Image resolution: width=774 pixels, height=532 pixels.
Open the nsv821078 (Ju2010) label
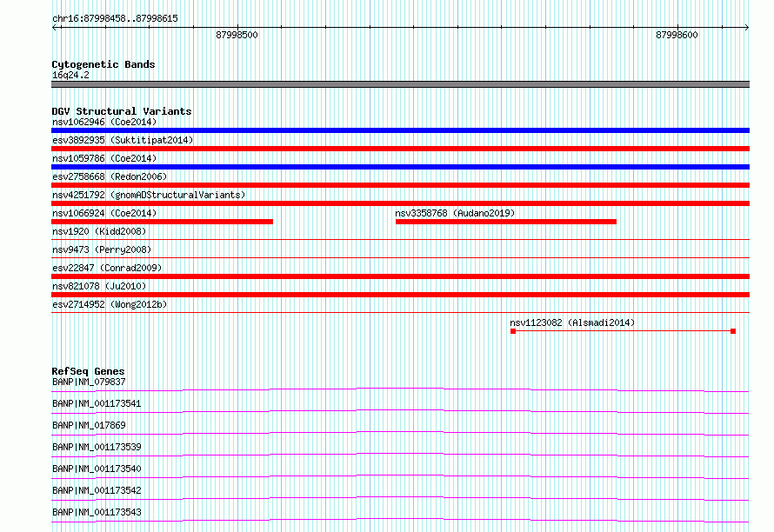[99, 286]
